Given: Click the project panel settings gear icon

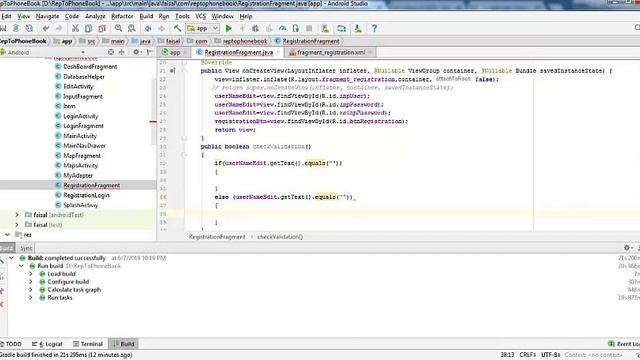Looking at the screenshot, I should coord(136,52).
